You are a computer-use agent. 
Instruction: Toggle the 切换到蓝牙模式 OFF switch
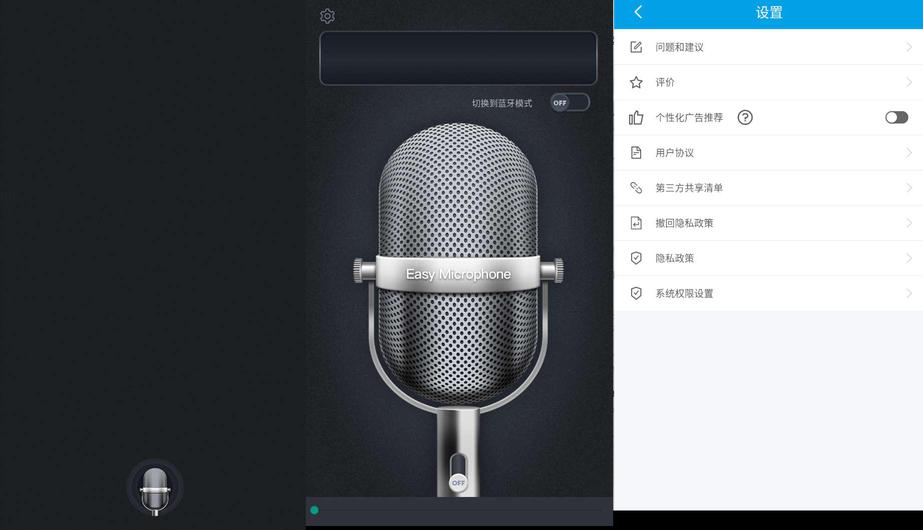570,102
